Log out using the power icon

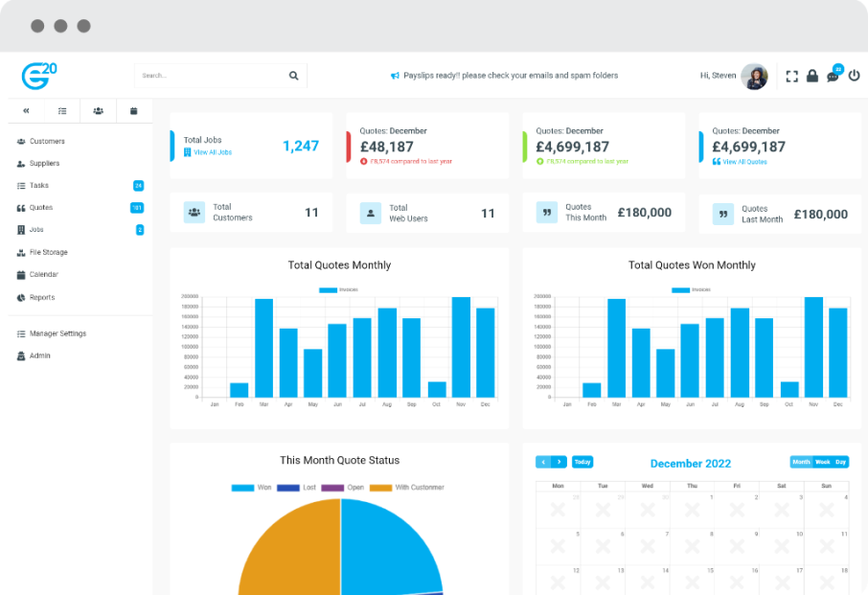tap(855, 76)
